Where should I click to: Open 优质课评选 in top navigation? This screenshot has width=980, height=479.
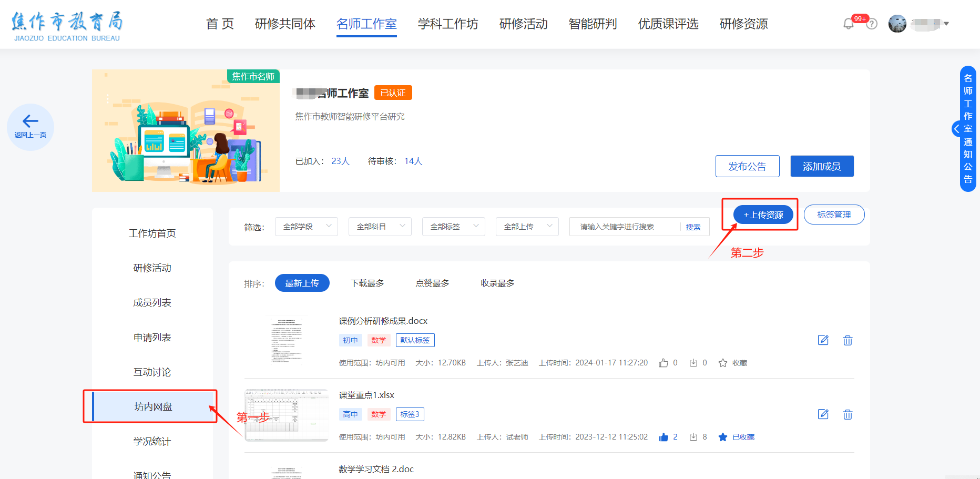tap(668, 24)
